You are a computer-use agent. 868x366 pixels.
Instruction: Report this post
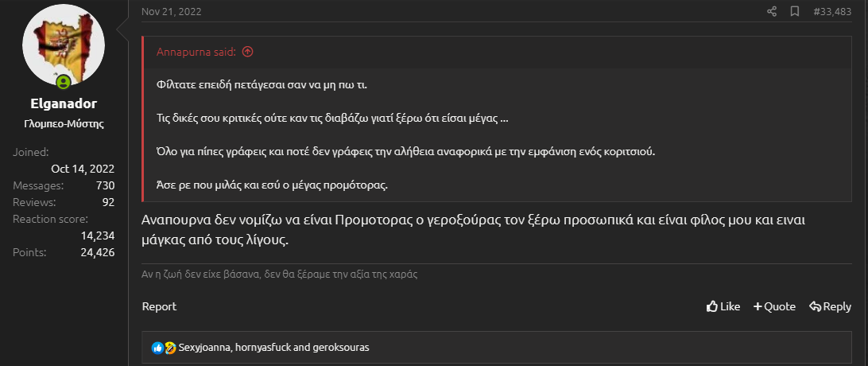click(x=159, y=306)
